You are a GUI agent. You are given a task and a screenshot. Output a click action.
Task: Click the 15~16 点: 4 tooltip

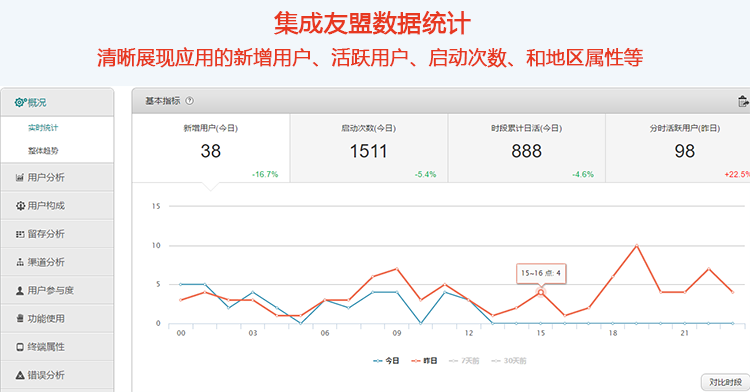tap(541, 273)
